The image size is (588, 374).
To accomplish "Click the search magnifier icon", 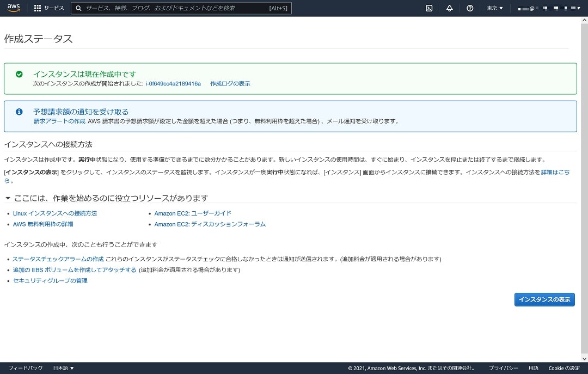I will point(78,8).
